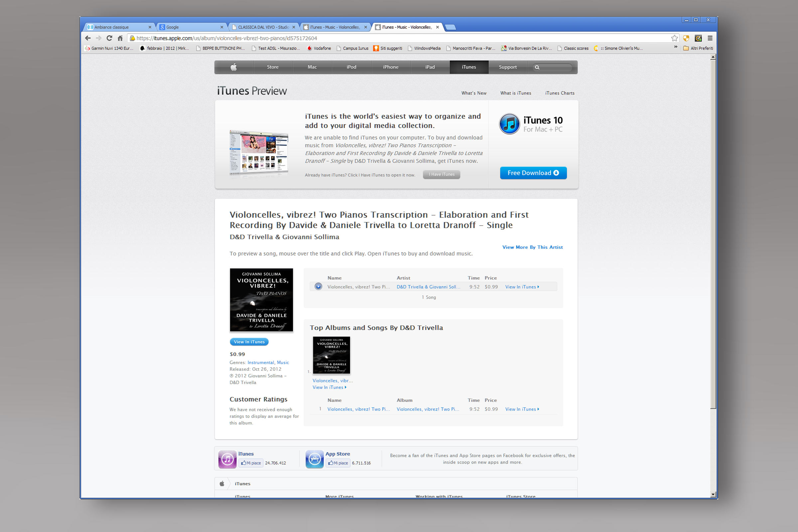
Task: Click the shield extension icon in toolbar
Action: pos(686,38)
